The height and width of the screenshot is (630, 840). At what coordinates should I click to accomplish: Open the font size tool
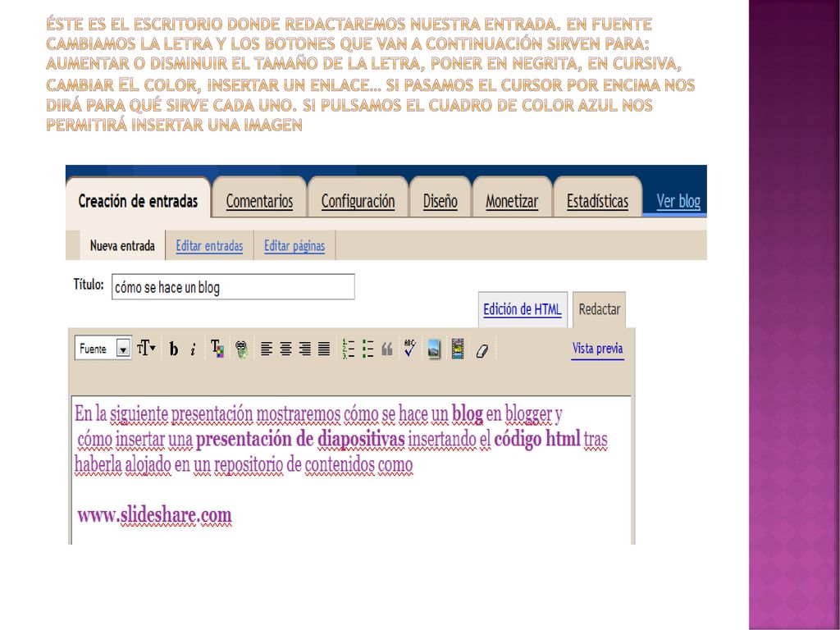pyautogui.click(x=146, y=349)
